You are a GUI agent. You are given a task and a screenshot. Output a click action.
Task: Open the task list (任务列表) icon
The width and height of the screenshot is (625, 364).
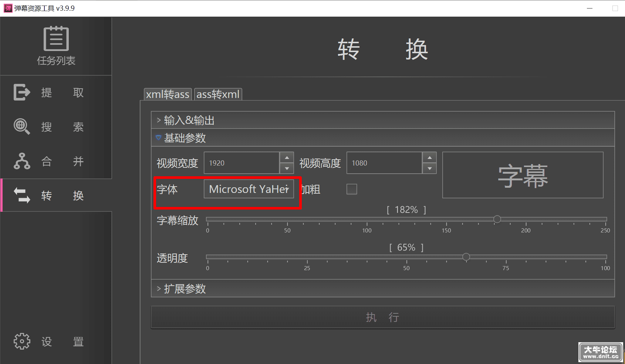tap(56, 38)
